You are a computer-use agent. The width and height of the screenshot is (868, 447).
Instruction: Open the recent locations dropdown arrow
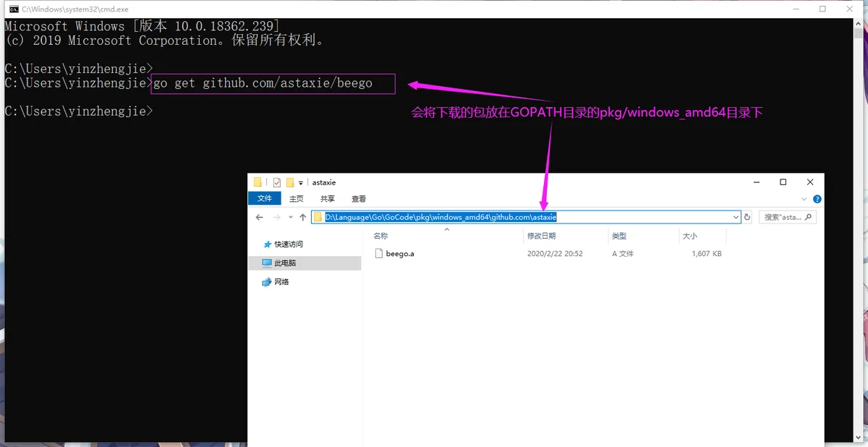[x=291, y=217]
